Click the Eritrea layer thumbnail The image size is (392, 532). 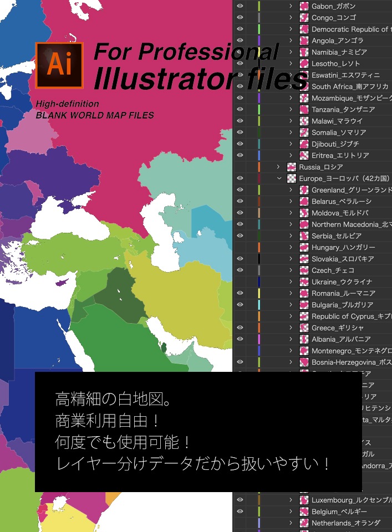pyautogui.click(x=304, y=155)
